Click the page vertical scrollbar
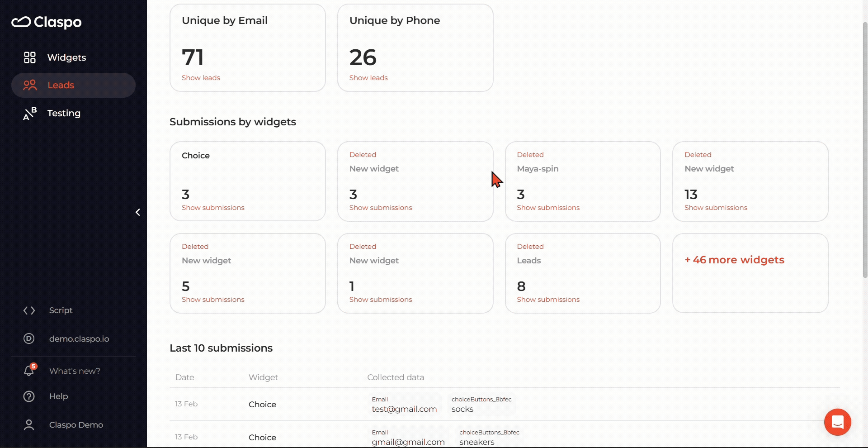The height and width of the screenshot is (448, 868). tap(865, 149)
